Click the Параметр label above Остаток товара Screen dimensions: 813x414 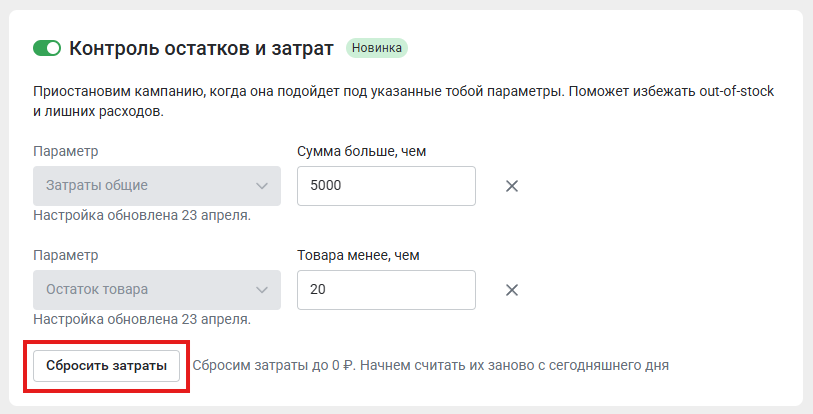coord(66,255)
